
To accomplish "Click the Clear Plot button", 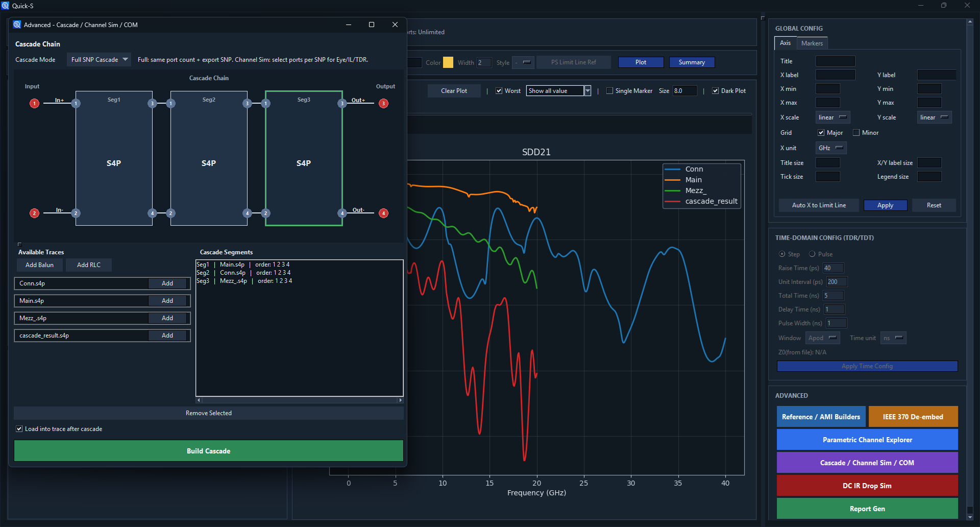I will pos(454,91).
